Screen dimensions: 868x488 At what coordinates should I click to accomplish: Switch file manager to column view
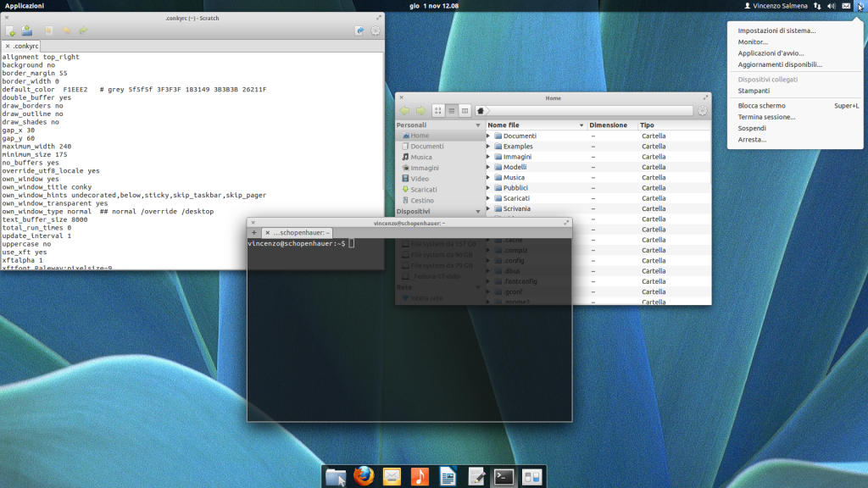point(465,110)
